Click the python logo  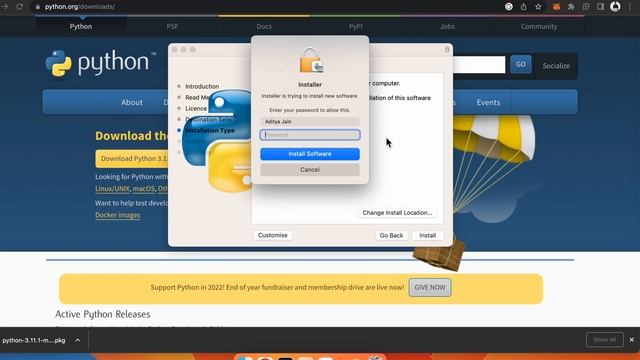point(100,63)
